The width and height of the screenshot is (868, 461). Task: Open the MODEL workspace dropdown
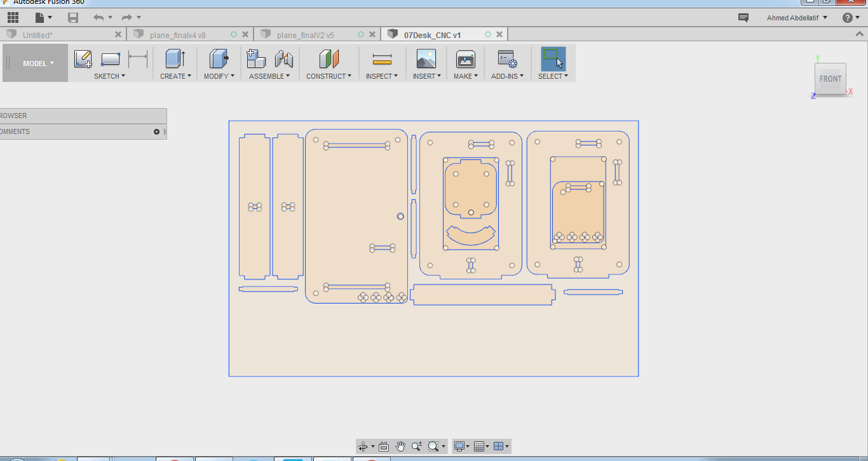[38, 63]
